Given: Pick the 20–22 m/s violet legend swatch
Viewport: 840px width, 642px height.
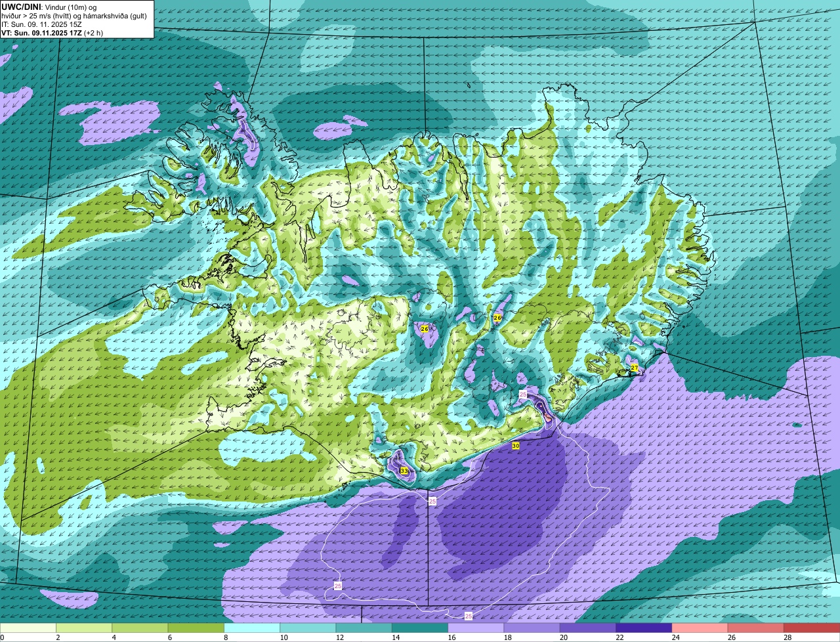Looking at the screenshot, I should click(x=588, y=628).
